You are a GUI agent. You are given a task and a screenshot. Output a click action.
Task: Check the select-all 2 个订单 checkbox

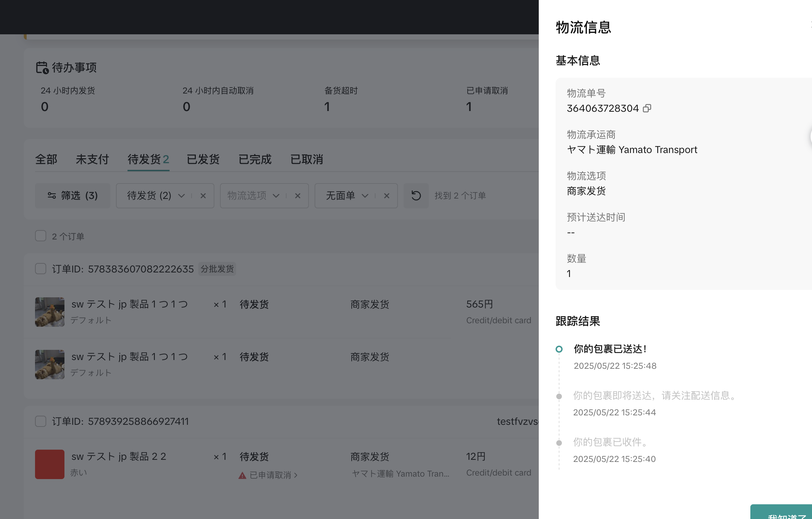click(41, 236)
